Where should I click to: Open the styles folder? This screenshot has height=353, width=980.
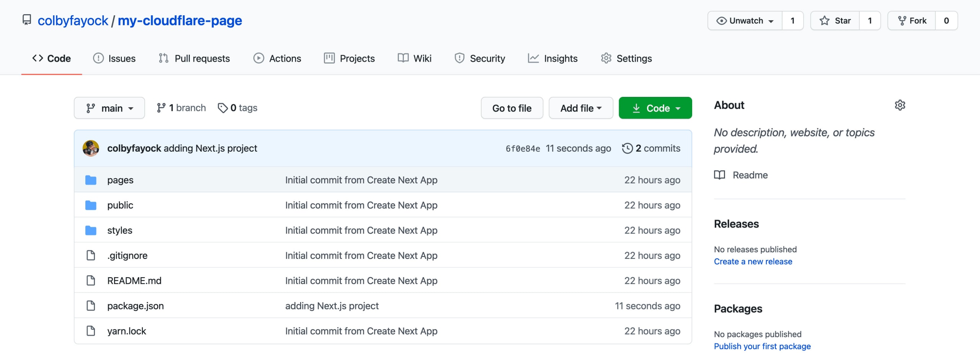point(120,230)
